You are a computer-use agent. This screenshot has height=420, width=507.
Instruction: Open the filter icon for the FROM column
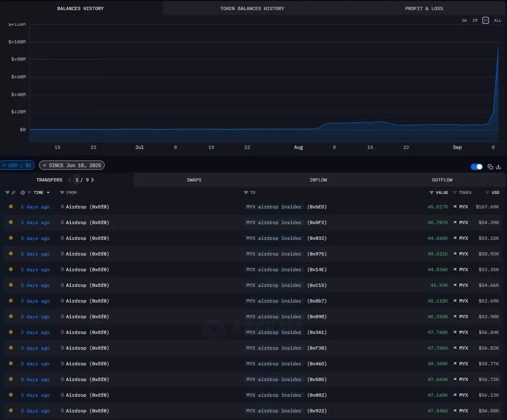tap(62, 193)
